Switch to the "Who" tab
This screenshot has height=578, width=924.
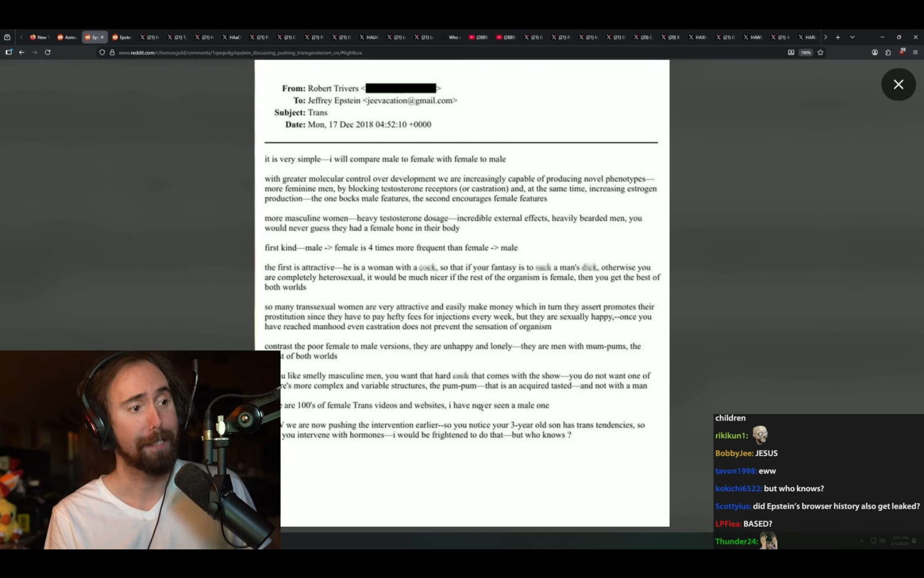(452, 37)
